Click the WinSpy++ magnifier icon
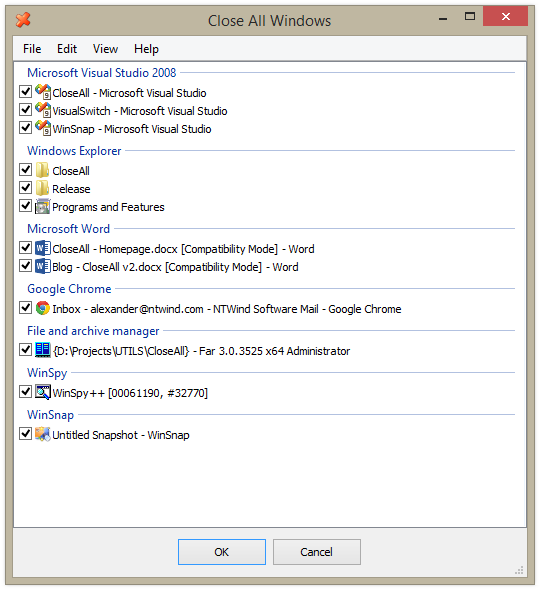 click(43, 392)
